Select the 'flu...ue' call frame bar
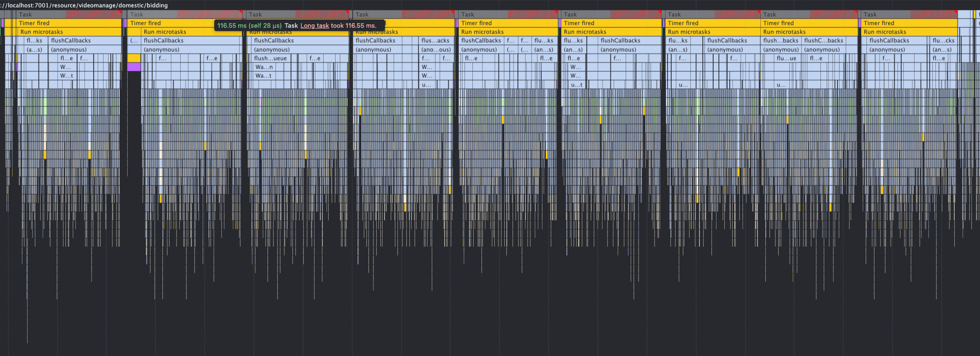 pos(786,58)
